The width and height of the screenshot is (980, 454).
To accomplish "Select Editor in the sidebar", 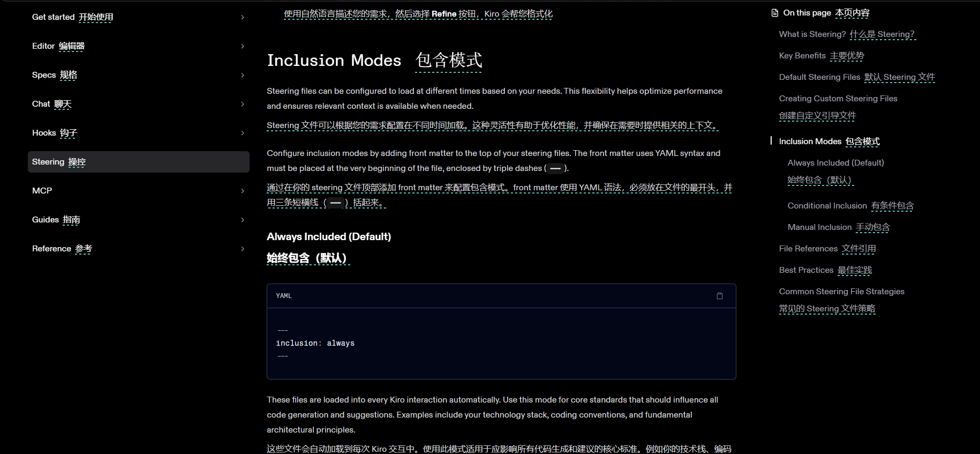I will 58,46.
